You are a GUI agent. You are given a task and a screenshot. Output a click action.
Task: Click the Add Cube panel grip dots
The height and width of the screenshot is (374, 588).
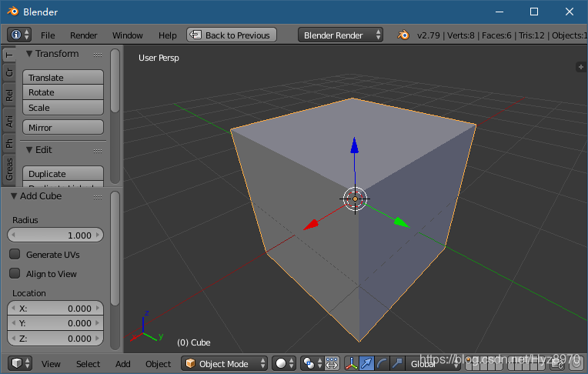[98, 197]
